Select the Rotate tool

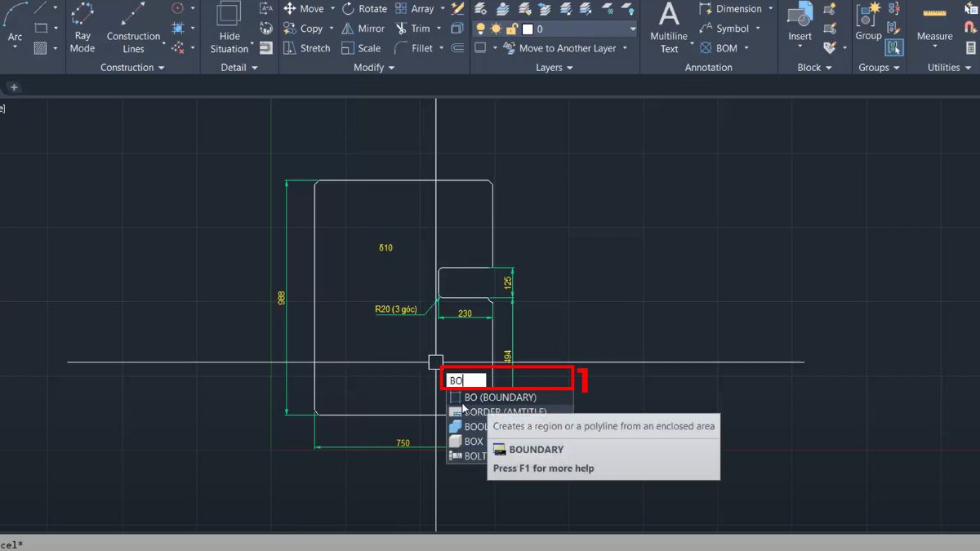pyautogui.click(x=364, y=9)
